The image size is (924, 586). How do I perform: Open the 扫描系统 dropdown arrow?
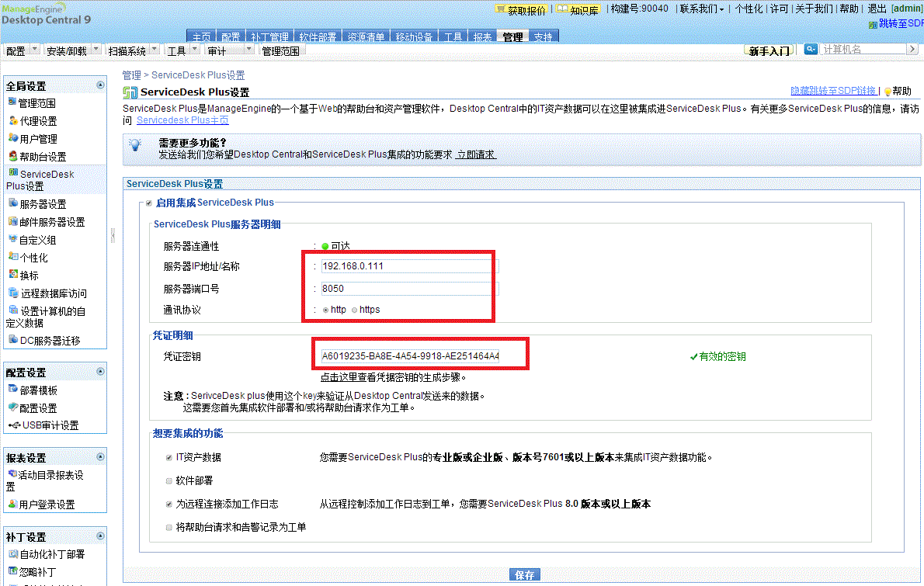tap(155, 50)
